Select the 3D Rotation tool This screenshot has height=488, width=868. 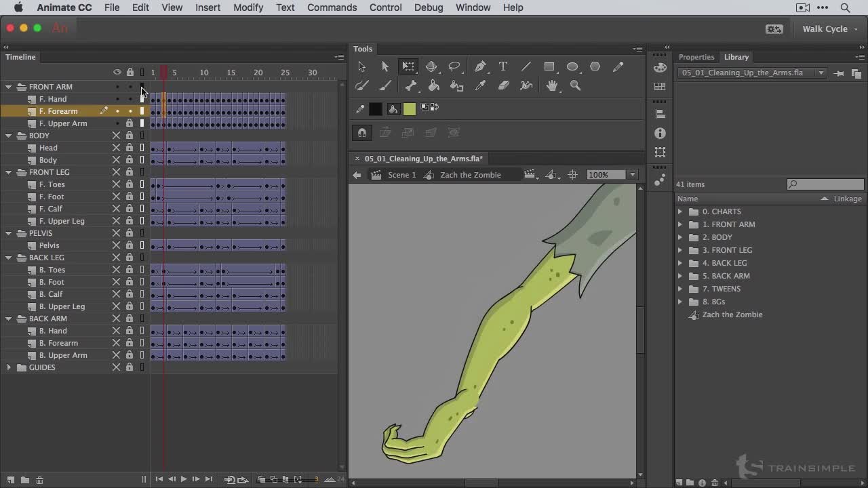(431, 66)
